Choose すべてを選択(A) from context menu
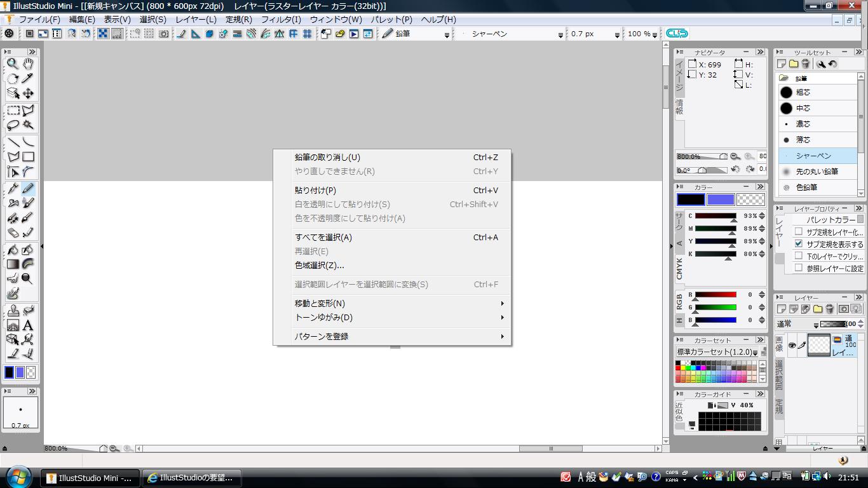 392,237
